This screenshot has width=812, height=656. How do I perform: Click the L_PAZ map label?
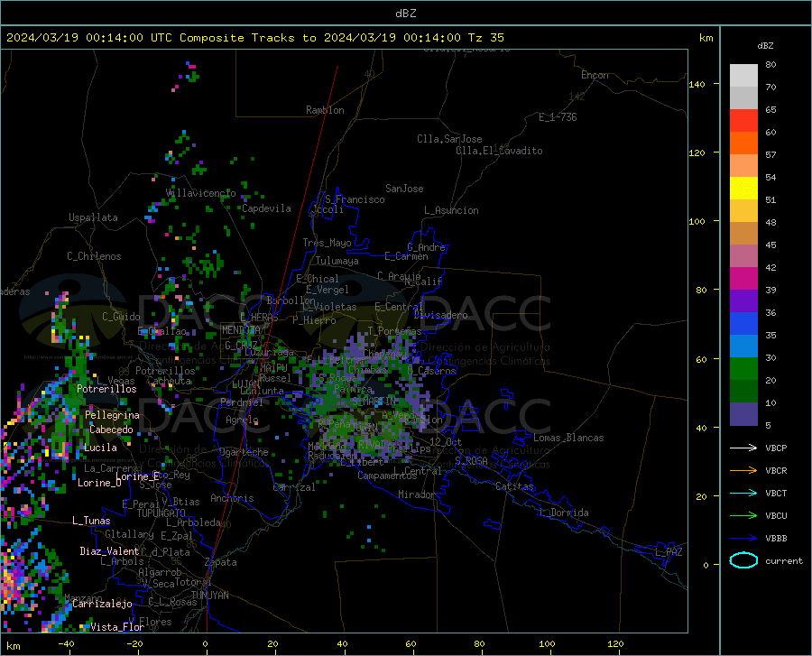669,552
